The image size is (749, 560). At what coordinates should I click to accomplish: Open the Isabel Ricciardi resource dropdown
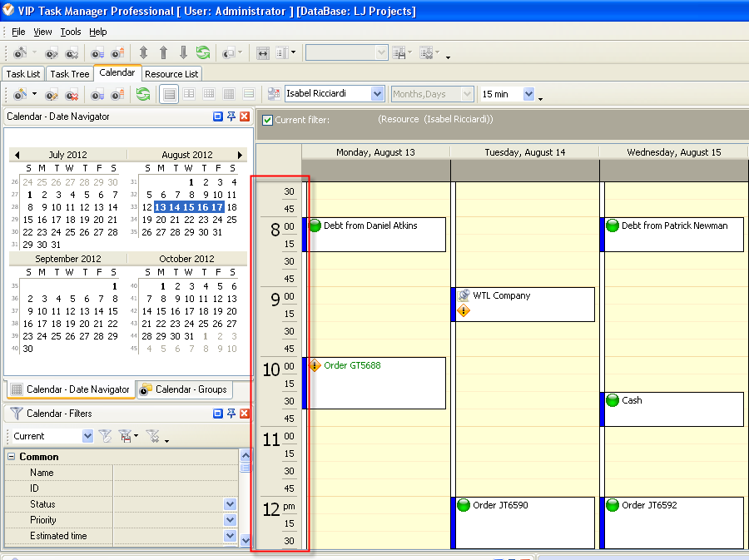pyautogui.click(x=377, y=94)
